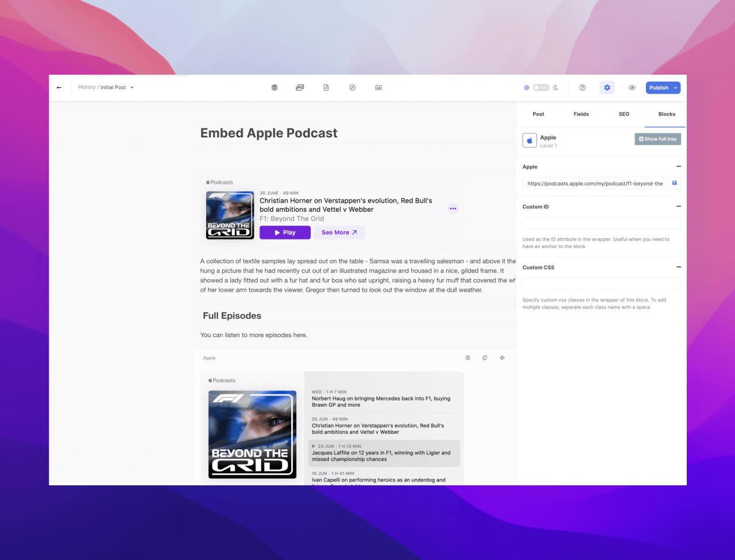
Task: Switch to the Fields tab
Action: click(x=581, y=114)
